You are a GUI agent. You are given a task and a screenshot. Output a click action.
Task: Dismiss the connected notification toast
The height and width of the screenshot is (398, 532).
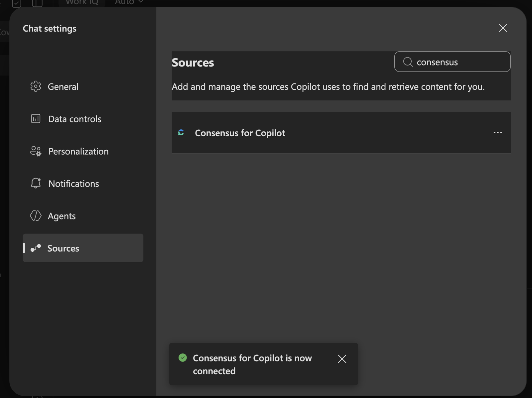pos(342,359)
